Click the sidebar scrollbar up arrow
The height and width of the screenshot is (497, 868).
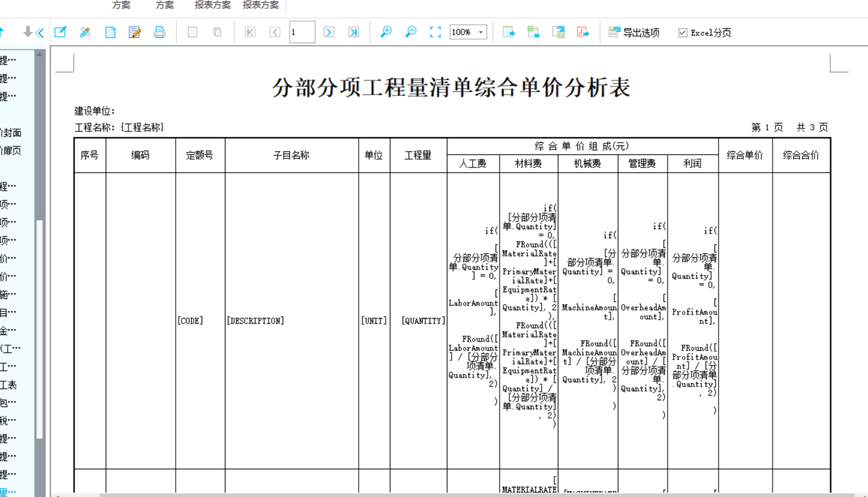click(x=40, y=55)
